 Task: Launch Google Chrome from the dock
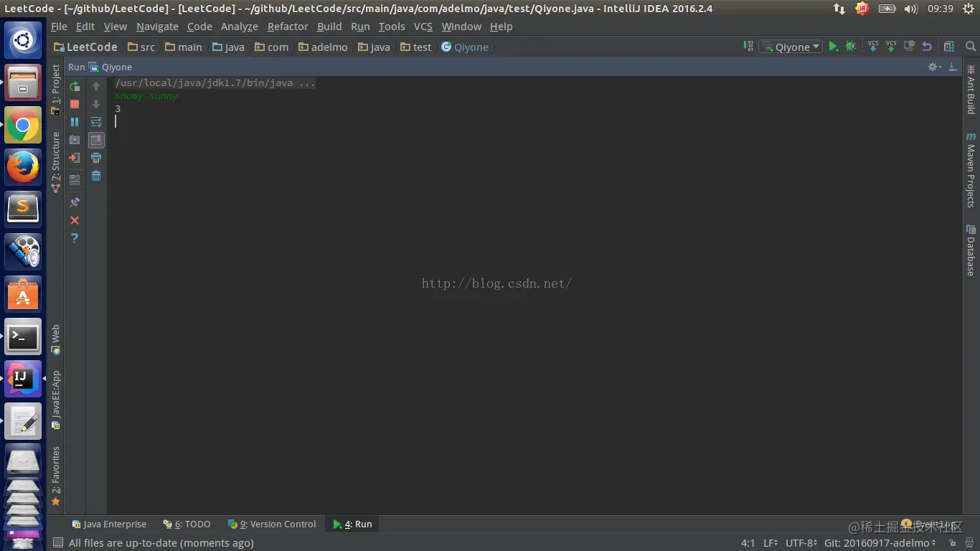23,126
